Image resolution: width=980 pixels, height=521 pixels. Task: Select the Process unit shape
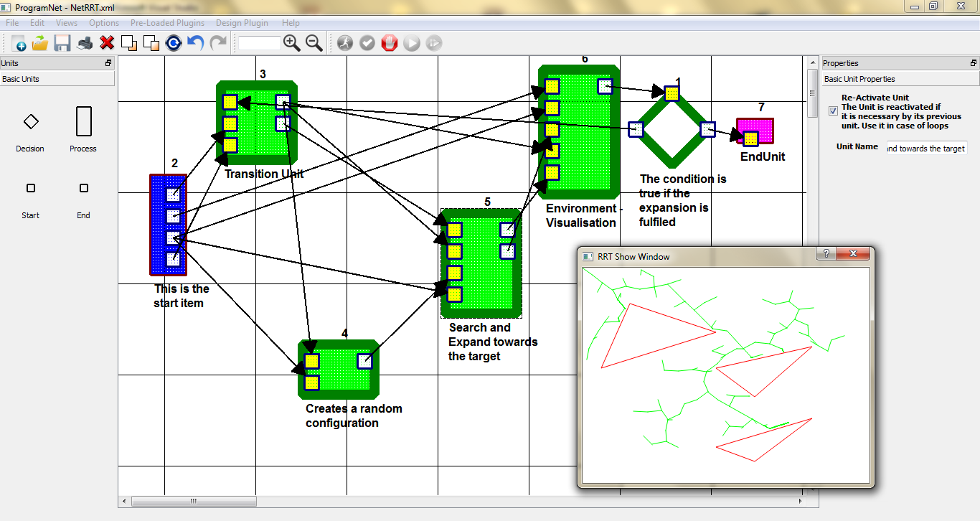pos(83,121)
